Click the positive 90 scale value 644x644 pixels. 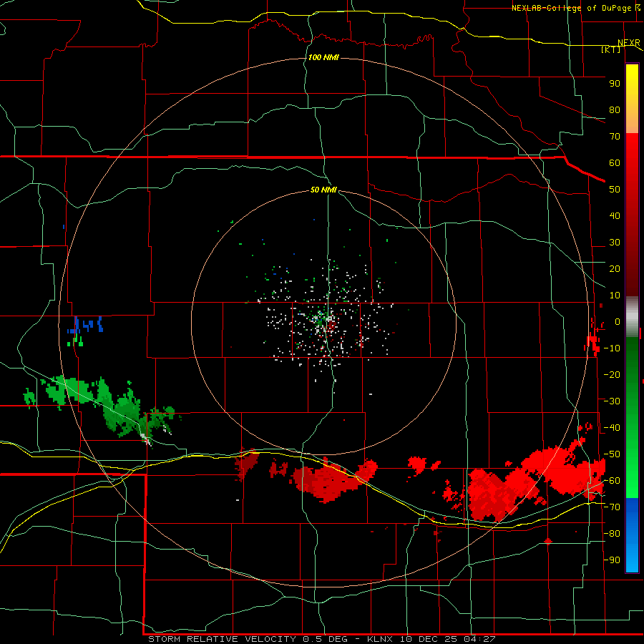coord(615,84)
